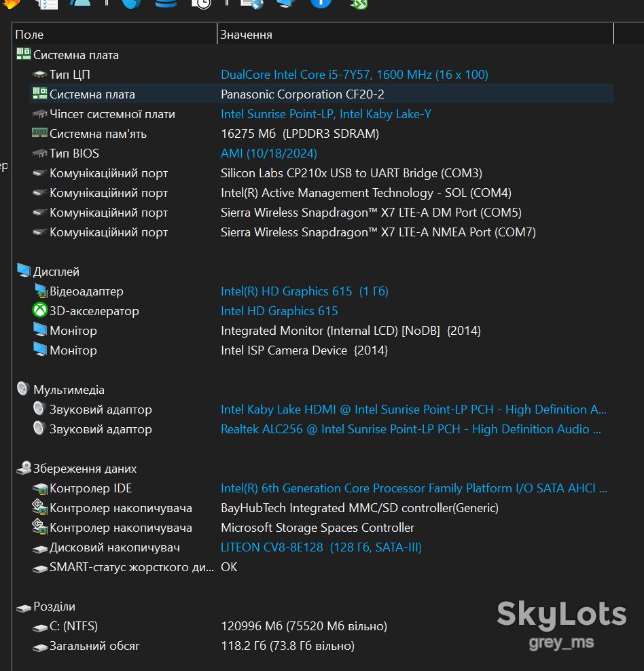Image resolution: width=644 pixels, height=671 pixels.
Task: Select the Intel(R) Active Management Technology SOL (COM4) value
Action: (366, 193)
